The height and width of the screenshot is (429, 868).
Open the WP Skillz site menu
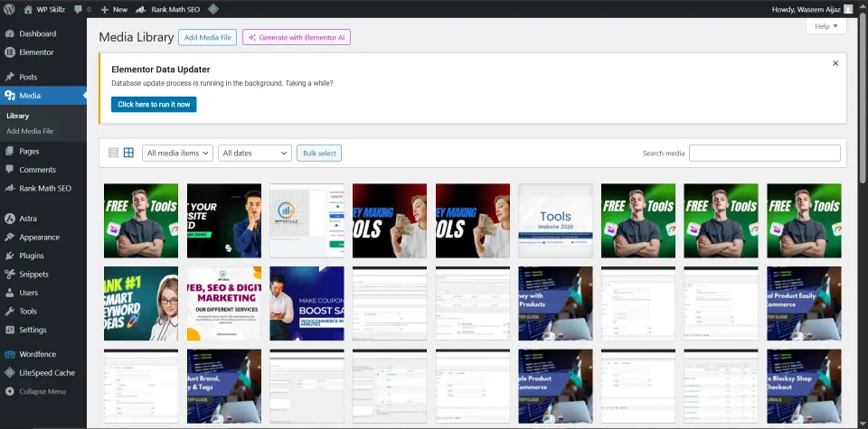tap(44, 9)
